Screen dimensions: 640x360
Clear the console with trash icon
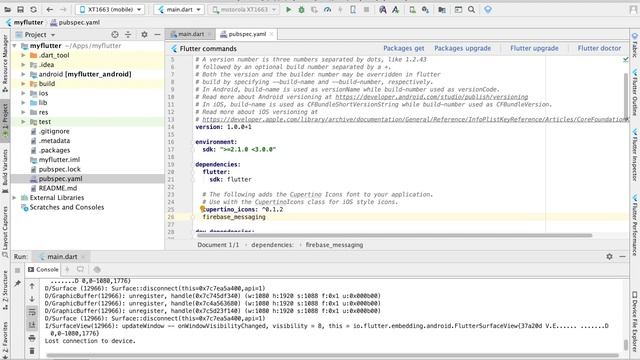click(x=32, y=351)
